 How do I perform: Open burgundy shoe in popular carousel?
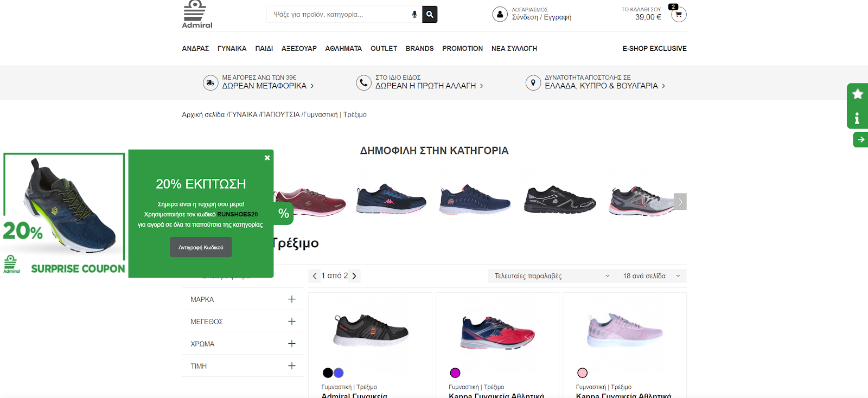click(310, 201)
